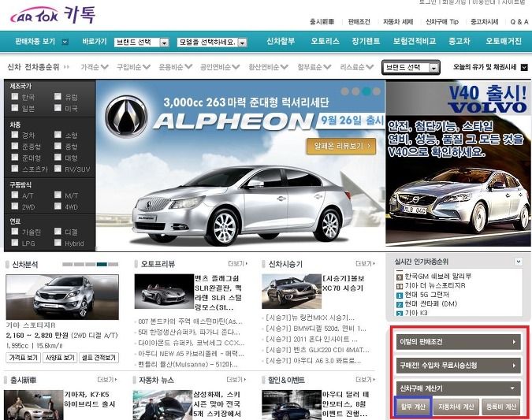Sort by 구입비순
Viewport: 532px width, 420px height.
133,67
